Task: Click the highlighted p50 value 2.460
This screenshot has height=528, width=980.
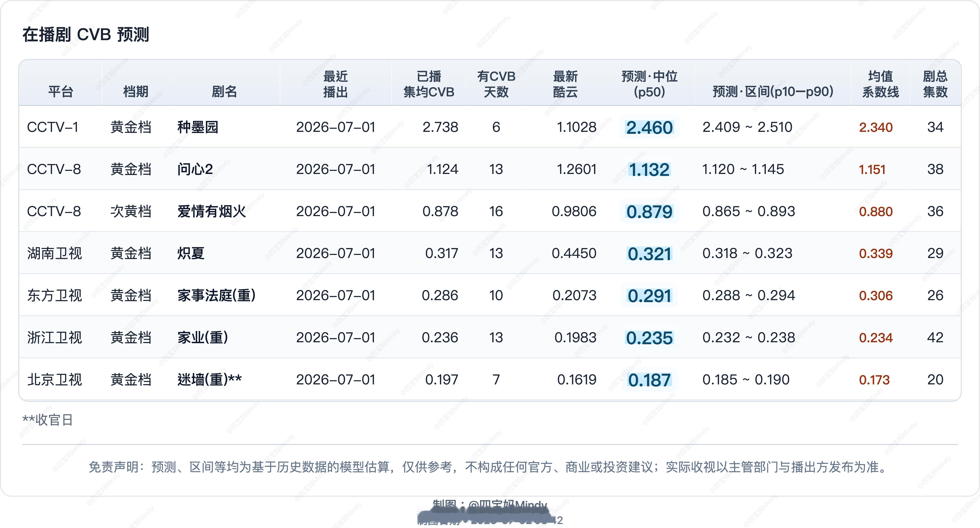Action: [x=649, y=127]
